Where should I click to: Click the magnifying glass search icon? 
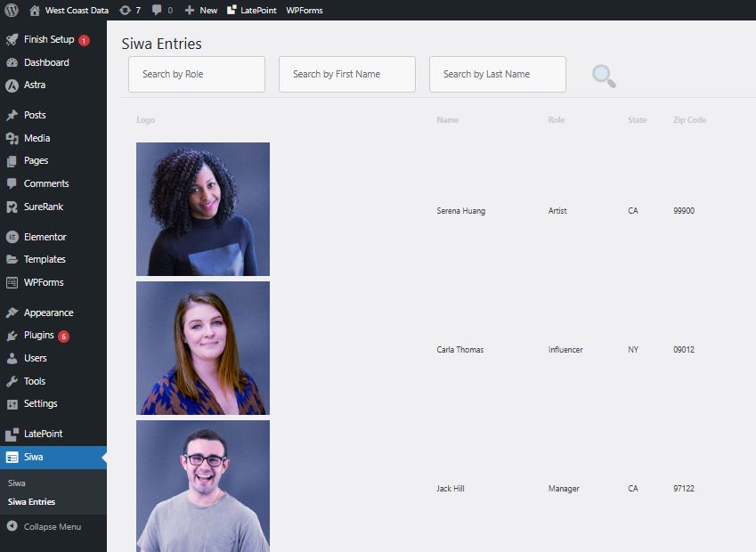(x=604, y=77)
